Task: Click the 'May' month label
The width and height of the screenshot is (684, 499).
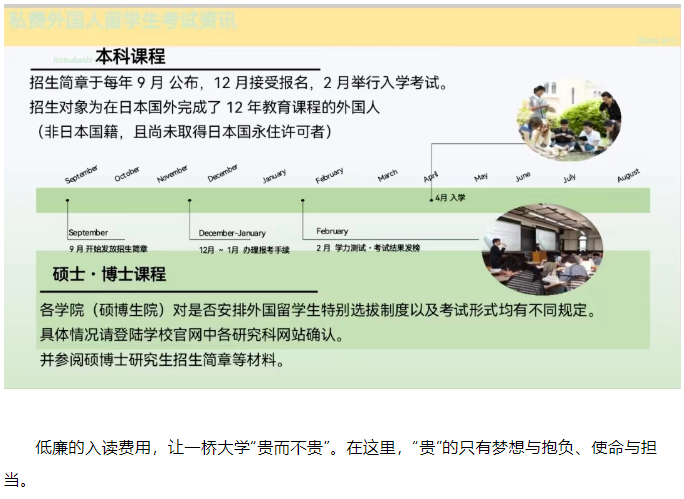Action: (481, 177)
